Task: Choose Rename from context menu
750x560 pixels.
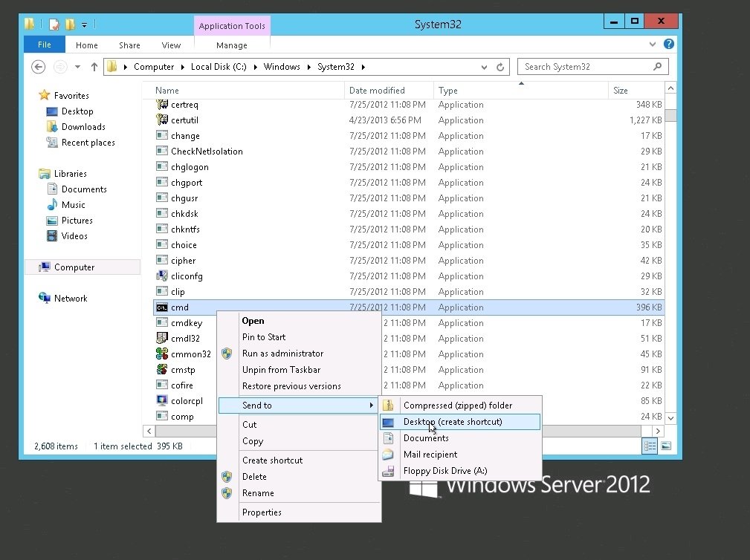Action: (300, 492)
